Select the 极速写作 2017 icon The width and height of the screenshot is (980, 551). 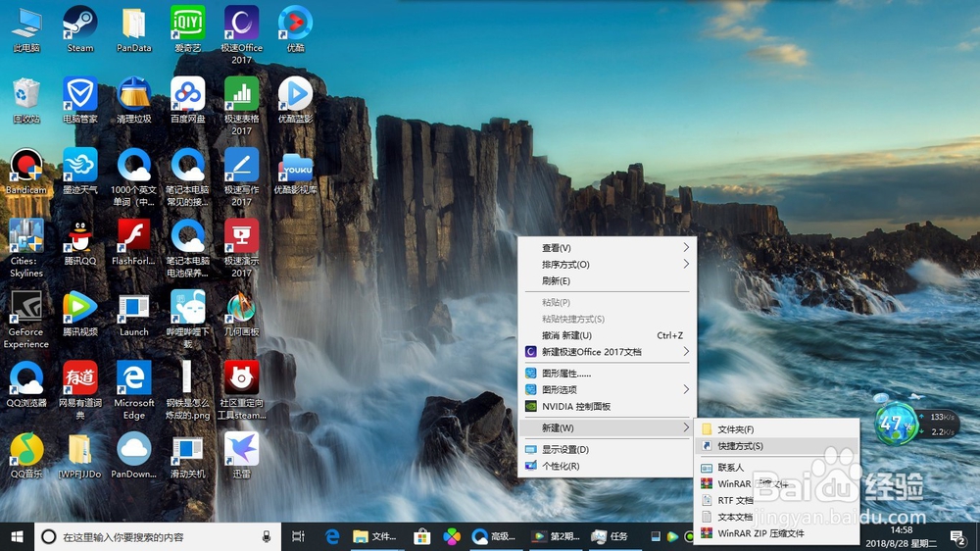click(241, 177)
